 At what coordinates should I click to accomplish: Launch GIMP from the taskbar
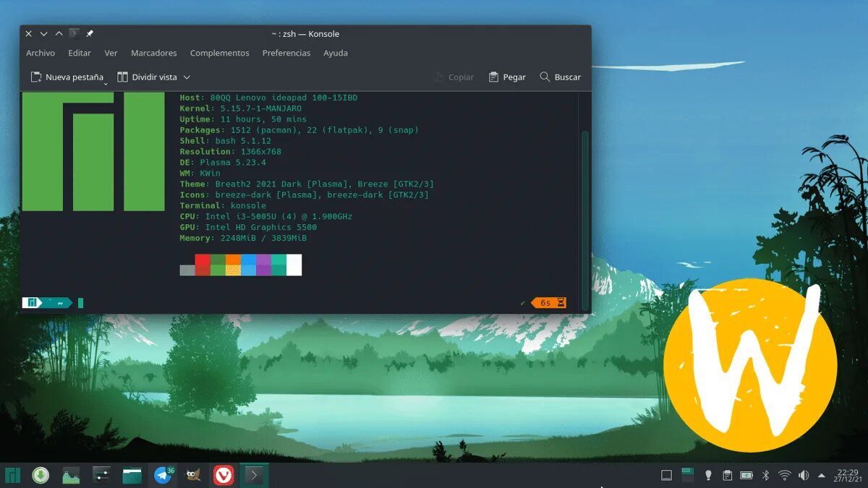tap(193, 475)
